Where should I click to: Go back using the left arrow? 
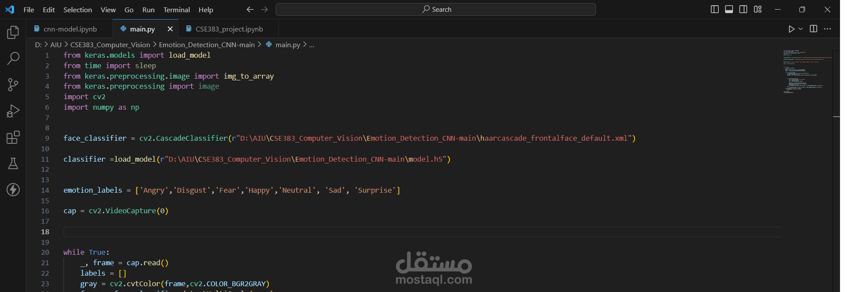tap(250, 9)
